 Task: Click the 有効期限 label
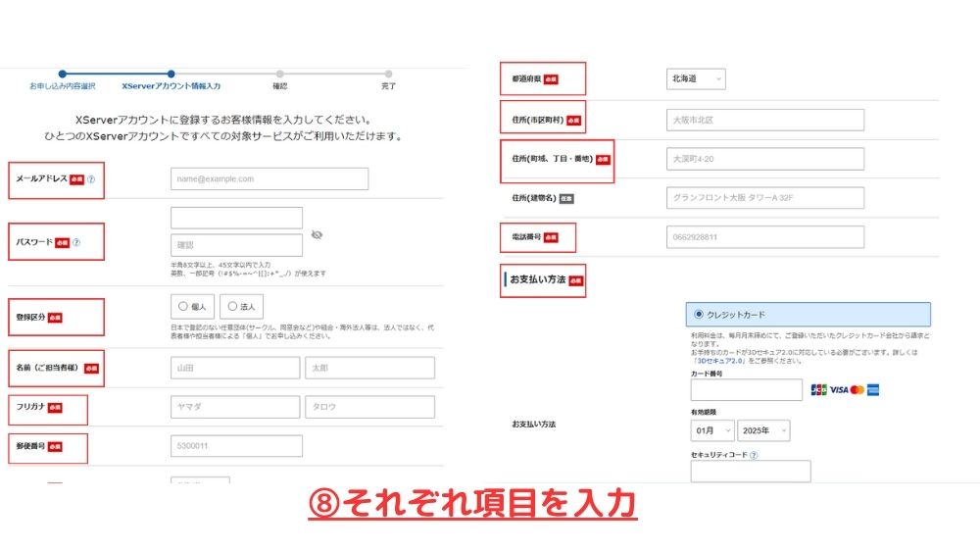pyautogui.click(x=704, y=412)
